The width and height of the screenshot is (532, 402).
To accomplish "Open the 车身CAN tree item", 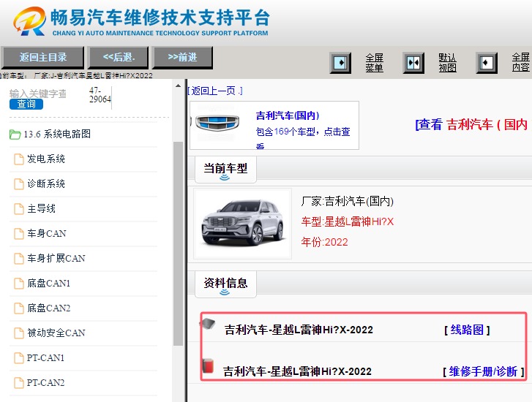I will (47, 234).
